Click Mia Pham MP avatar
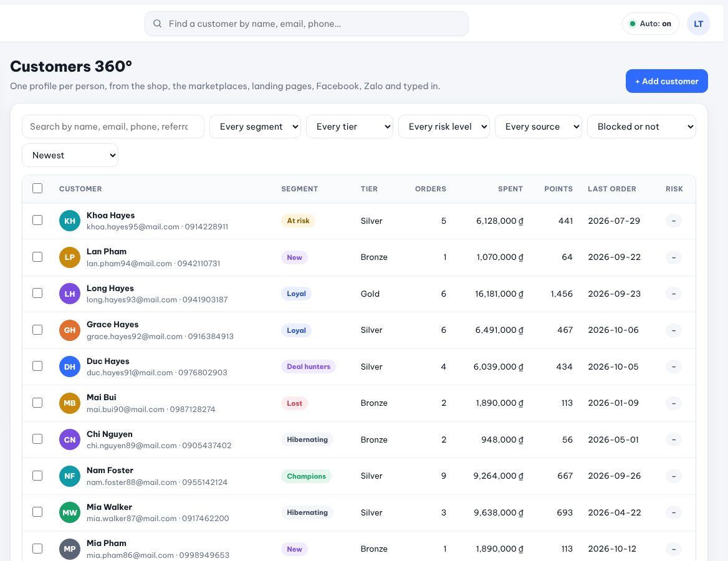Screen dimensions: 728x561 pyautogui.click(x=70, y=549)
